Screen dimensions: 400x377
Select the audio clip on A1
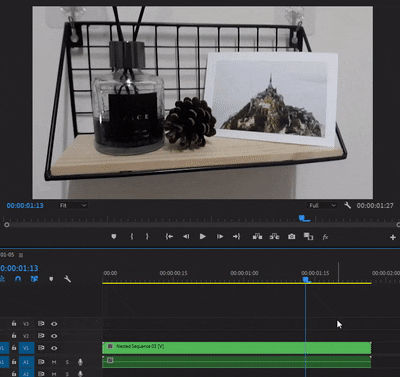[x=237, y=362]
